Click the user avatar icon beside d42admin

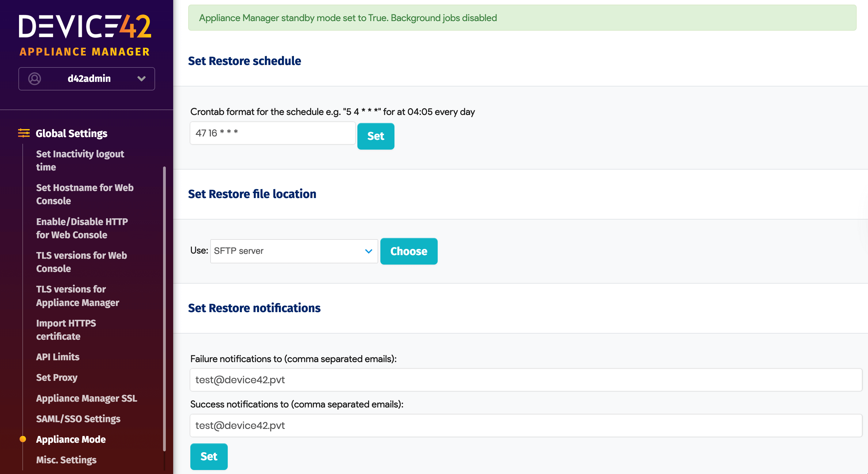(x=34, y=78)
